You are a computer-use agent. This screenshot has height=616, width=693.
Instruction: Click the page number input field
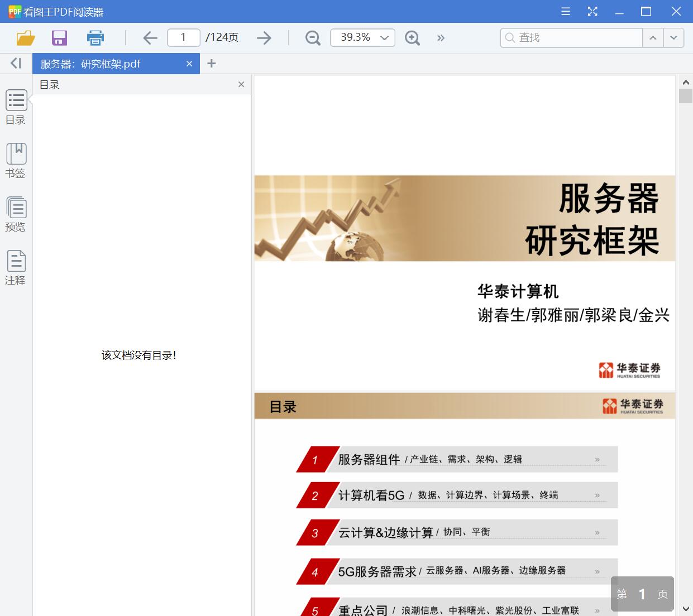pyautogui.click(x=184, y=37)
